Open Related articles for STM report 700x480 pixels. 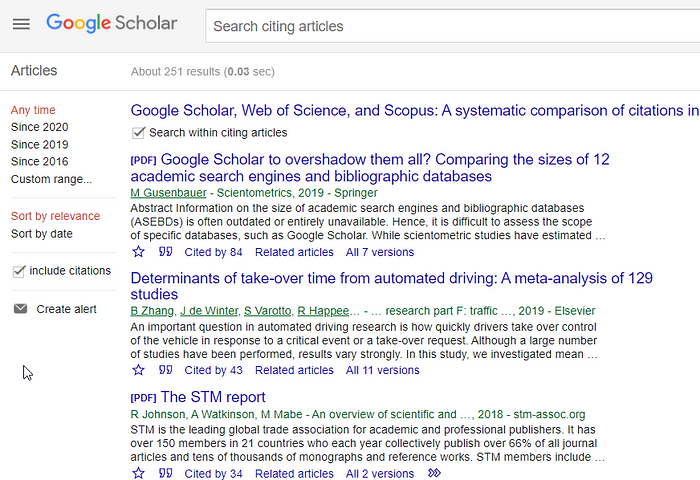click(x=294, y=473)
